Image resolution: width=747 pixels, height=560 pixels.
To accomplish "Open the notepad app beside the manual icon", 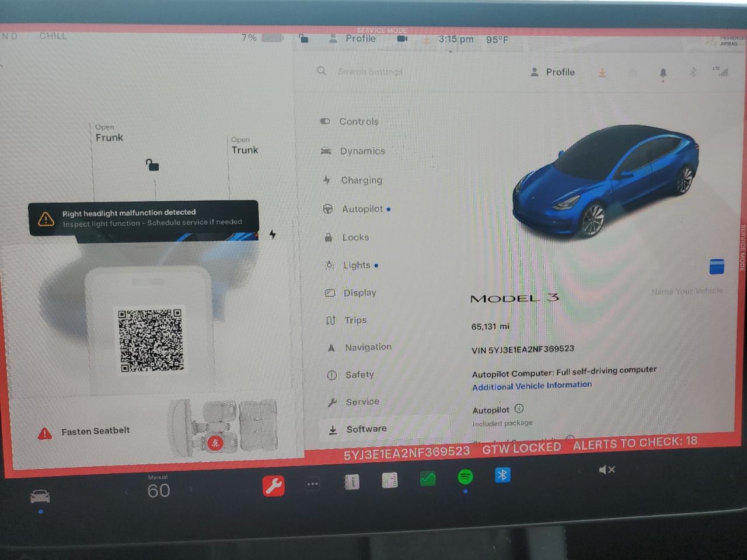I will click(390, 480).
